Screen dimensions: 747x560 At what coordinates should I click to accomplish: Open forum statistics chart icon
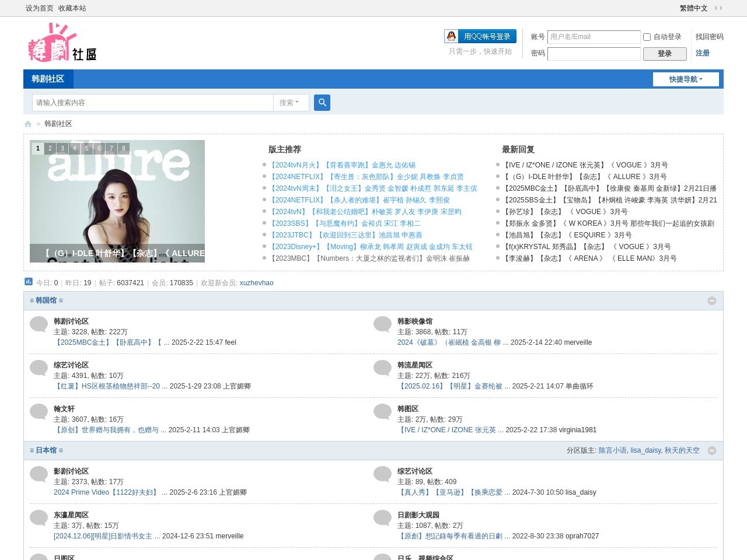point(29,282)
